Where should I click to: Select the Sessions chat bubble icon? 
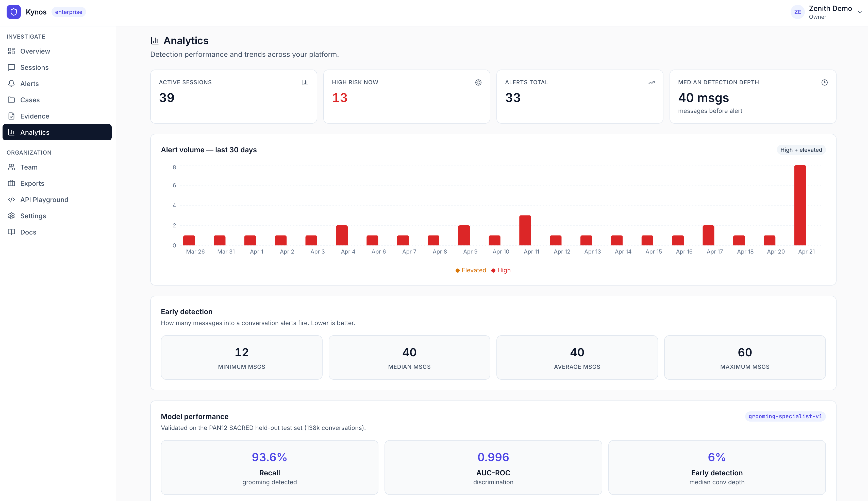click(x=11, y=67)
